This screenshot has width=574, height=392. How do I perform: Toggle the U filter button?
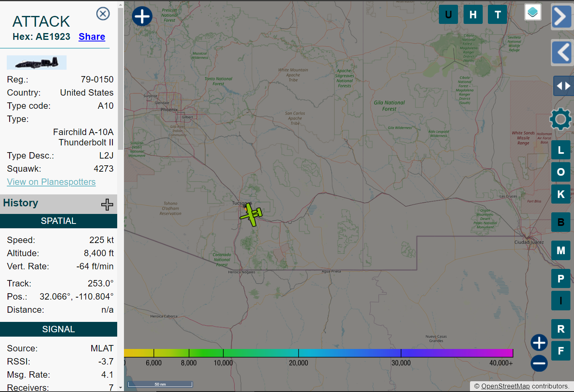coord(448,15)
